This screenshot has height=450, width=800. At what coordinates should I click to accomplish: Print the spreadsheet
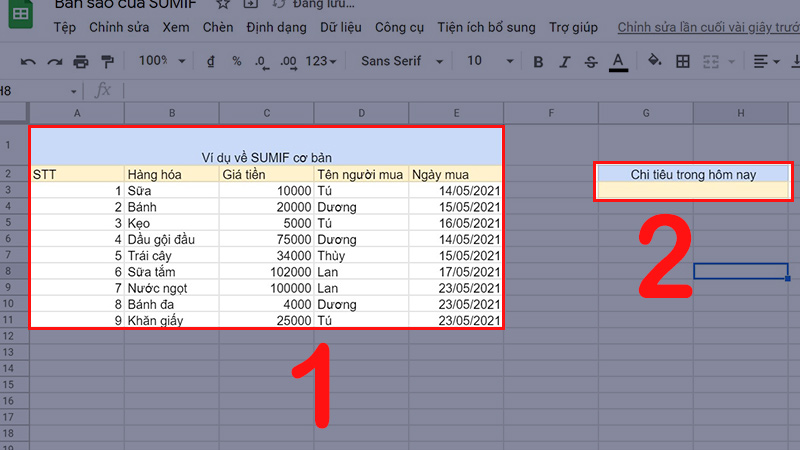pos(81,62)
